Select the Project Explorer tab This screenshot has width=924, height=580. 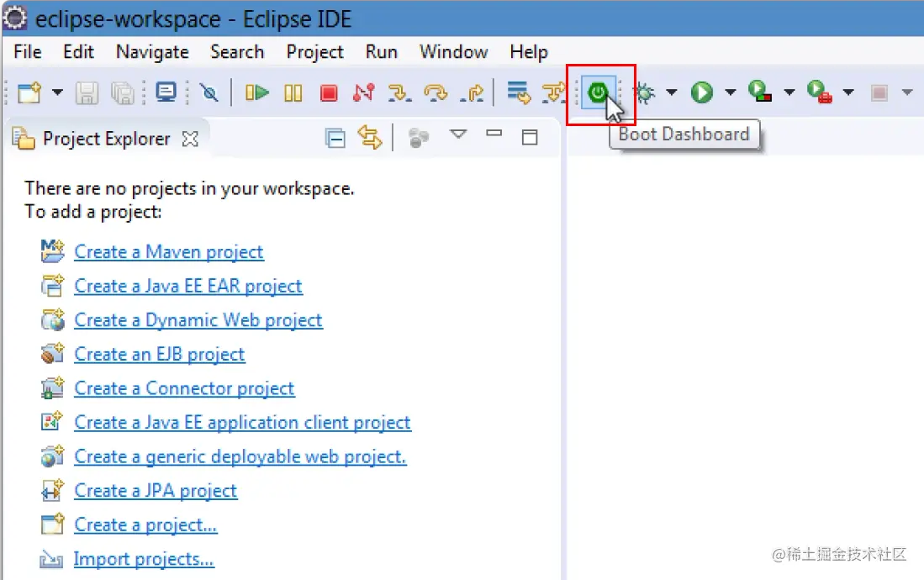click(x=106, y=139)
